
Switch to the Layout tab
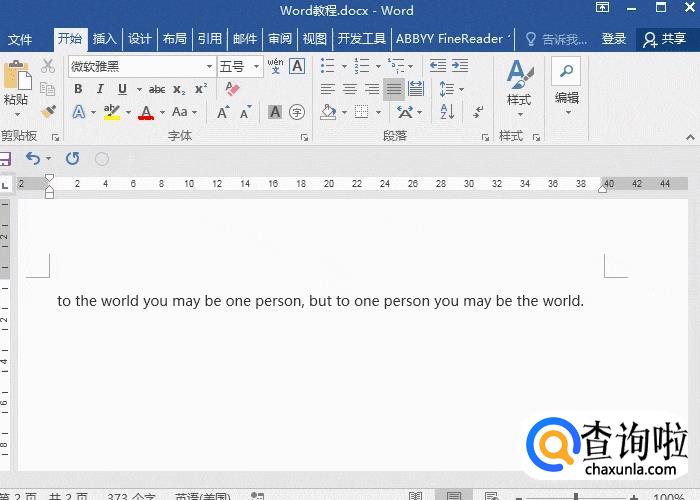[175, 39]
